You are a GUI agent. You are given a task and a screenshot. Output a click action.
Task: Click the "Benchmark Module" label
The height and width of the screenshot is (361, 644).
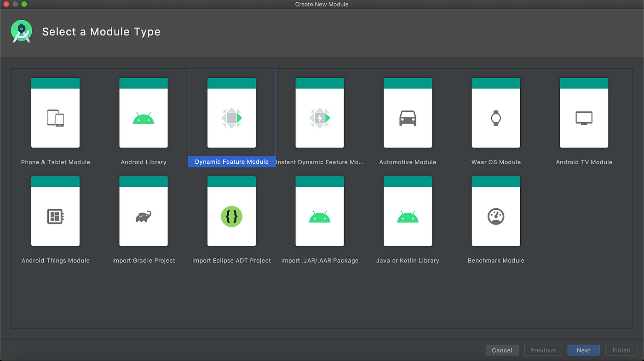(x=496, y=260)
